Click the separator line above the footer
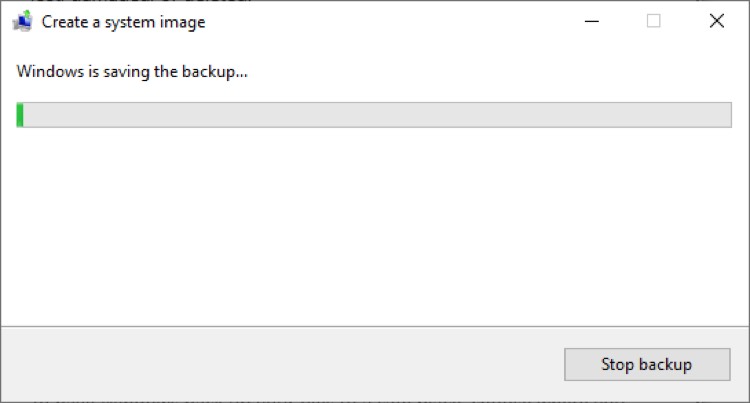 pyautogui.click(x=375, y=327)
